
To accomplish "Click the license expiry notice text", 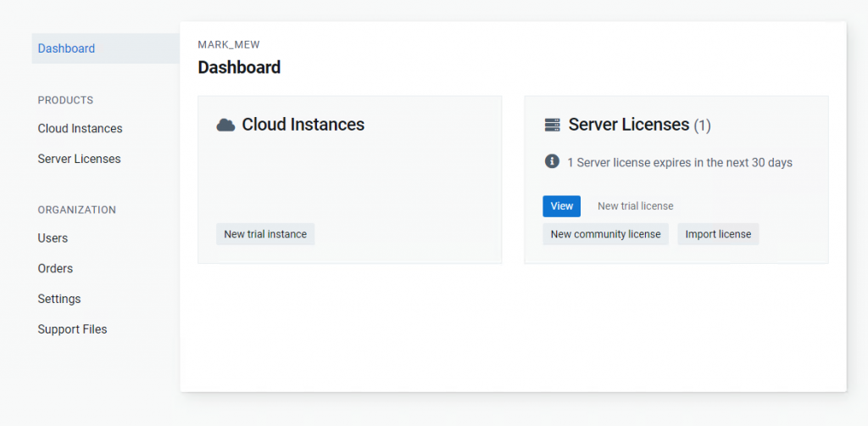I will (679, 162).
